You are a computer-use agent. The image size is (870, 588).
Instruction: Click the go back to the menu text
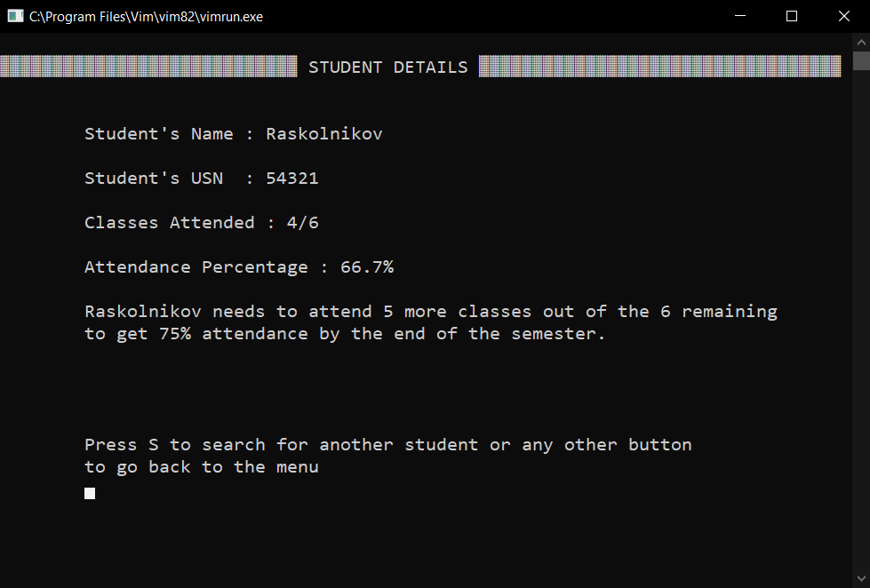point(201,466)
